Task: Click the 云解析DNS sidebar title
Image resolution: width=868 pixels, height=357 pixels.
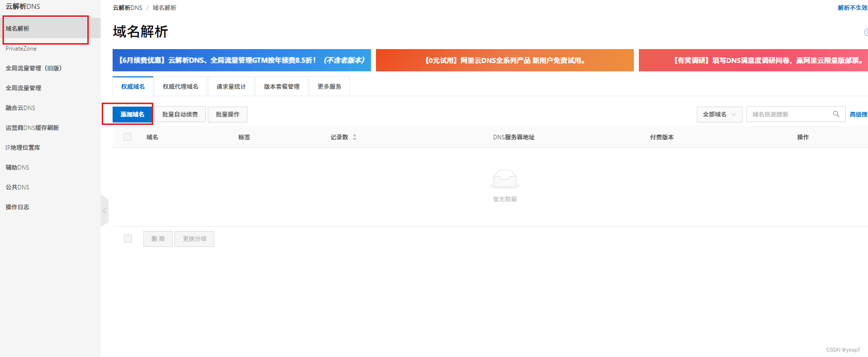Action: 23,6
